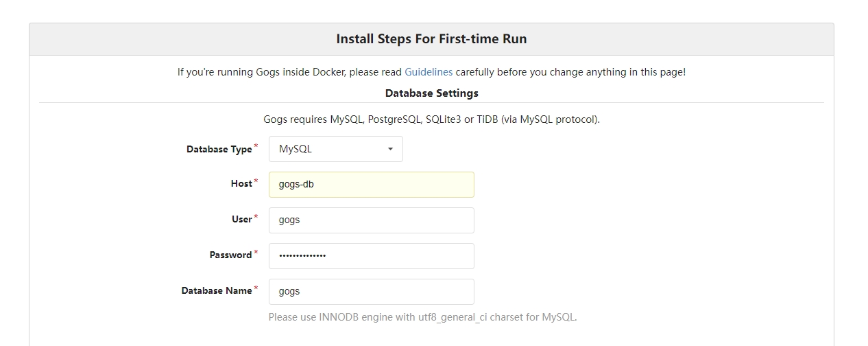Click the "Database Settings" section heading
Image resolution: width=868 pixels, height=346 pixels.
click(x=431, y=93)
